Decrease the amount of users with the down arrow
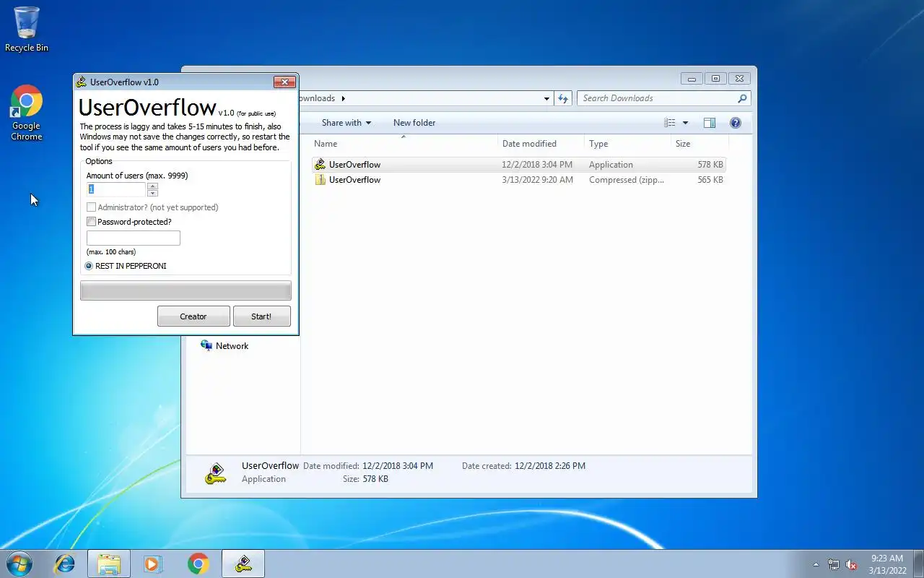Viewport: 924px width, 578px height. 152,193
